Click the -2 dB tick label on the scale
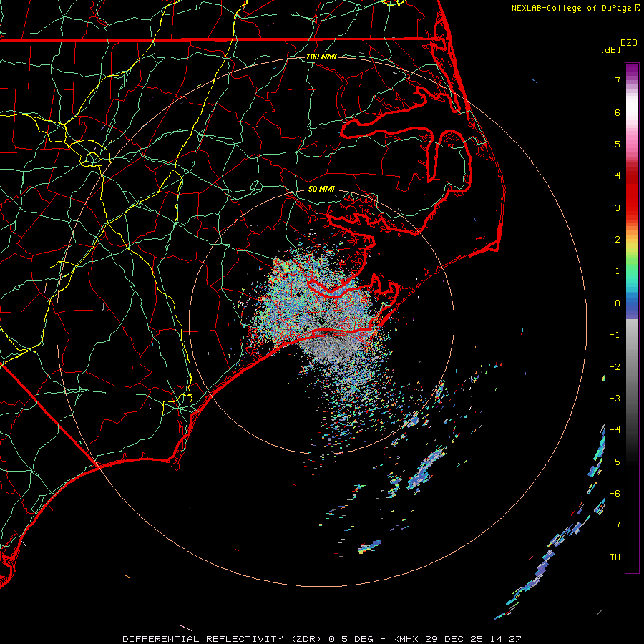This screenshot has height=644, width=644. [615, 367]
